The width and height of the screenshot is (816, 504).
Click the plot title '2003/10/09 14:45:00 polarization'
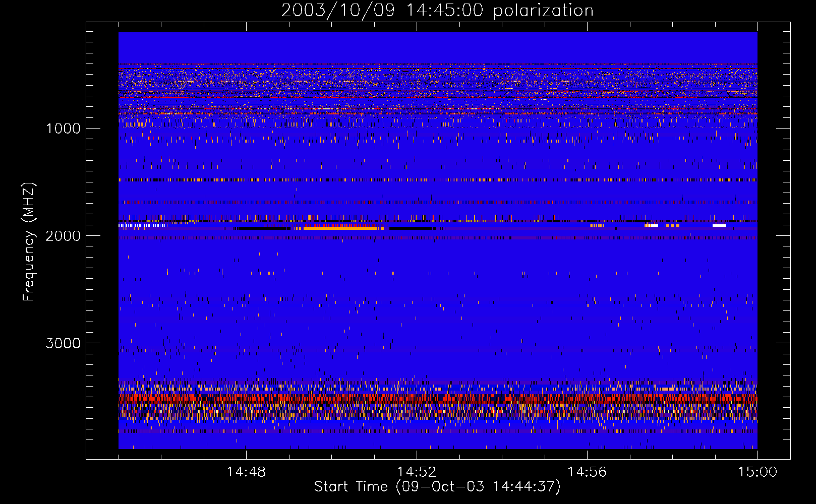coord(437,10)
